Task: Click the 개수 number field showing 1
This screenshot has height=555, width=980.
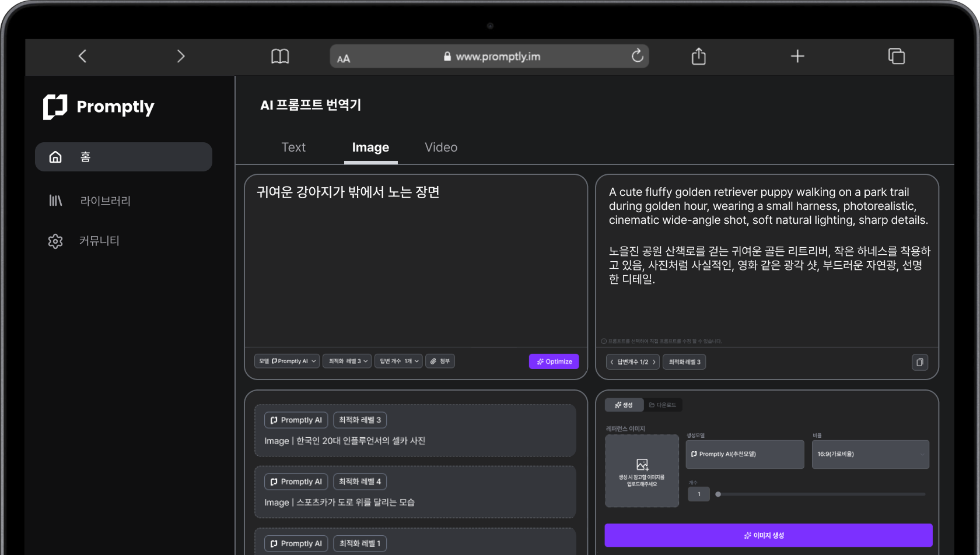Action: (x=699, y=494)
